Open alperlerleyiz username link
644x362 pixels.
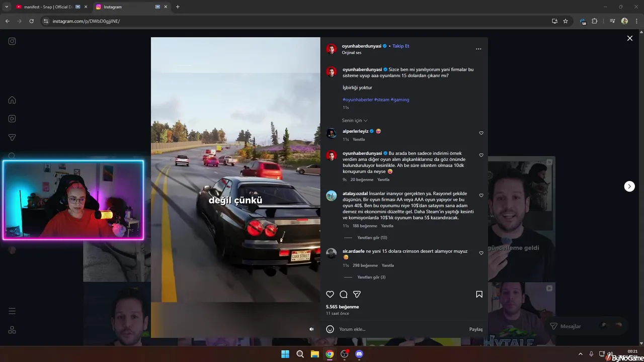tap(355, 131)
